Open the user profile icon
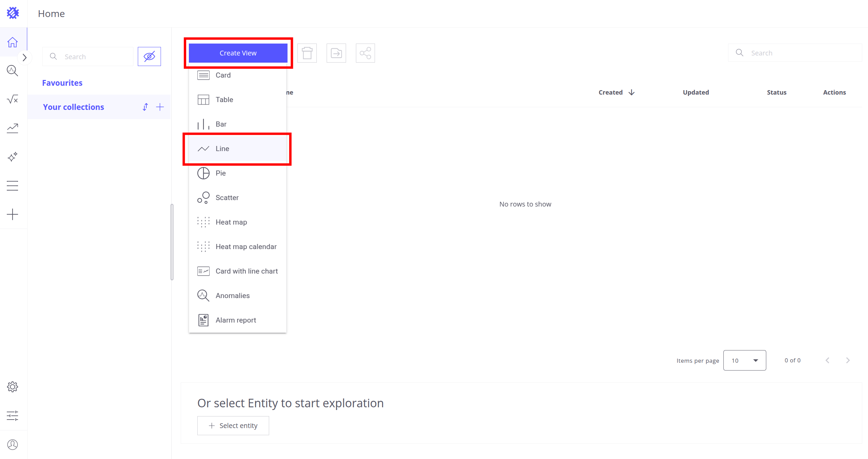The height and width of the screenshot is (459, 868). (x=13, y=444)
